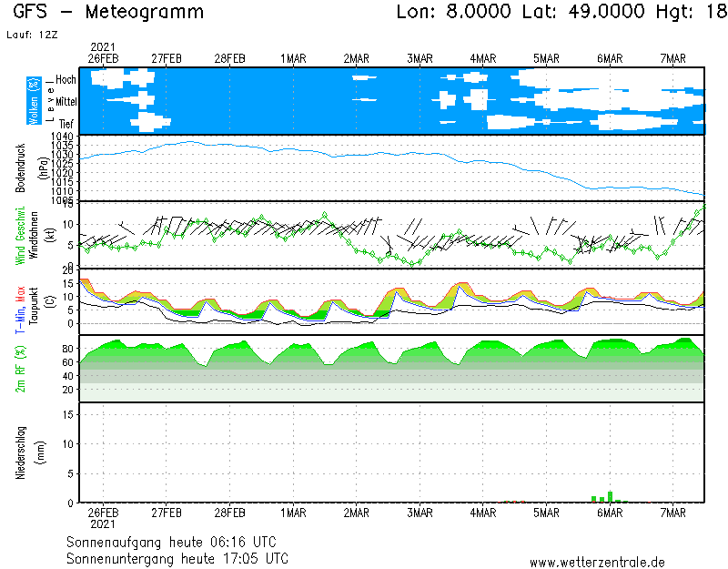This screenshot has width=728, height=569.
Task: Click the Taupunkt temperature axis label
Action: [32, 301]
